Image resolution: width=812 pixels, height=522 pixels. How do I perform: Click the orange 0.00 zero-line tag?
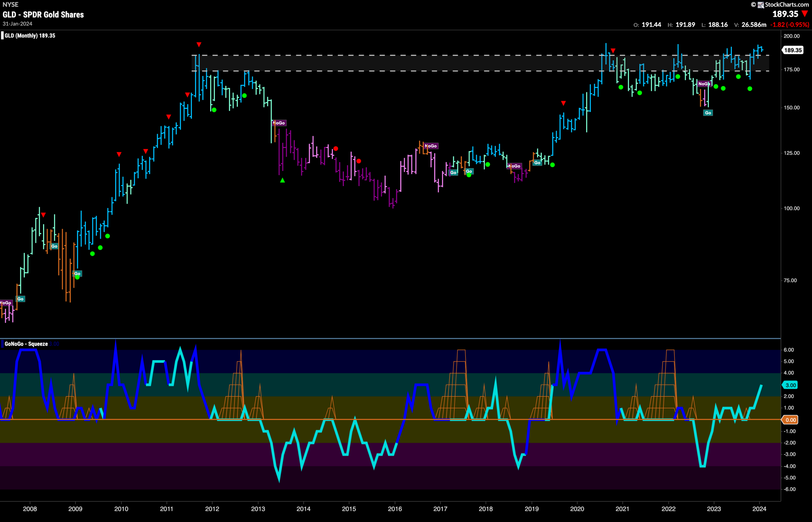[790, 420]
